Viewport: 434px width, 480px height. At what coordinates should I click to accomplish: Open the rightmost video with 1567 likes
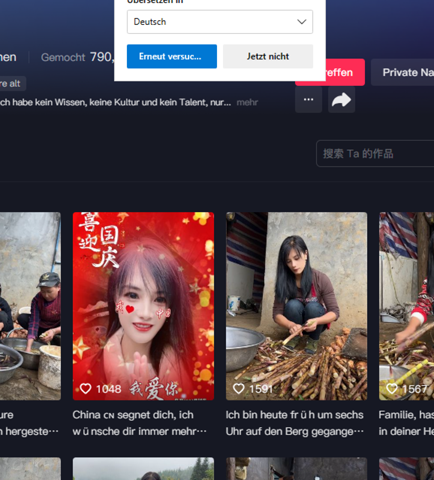(x=406, y=306)
